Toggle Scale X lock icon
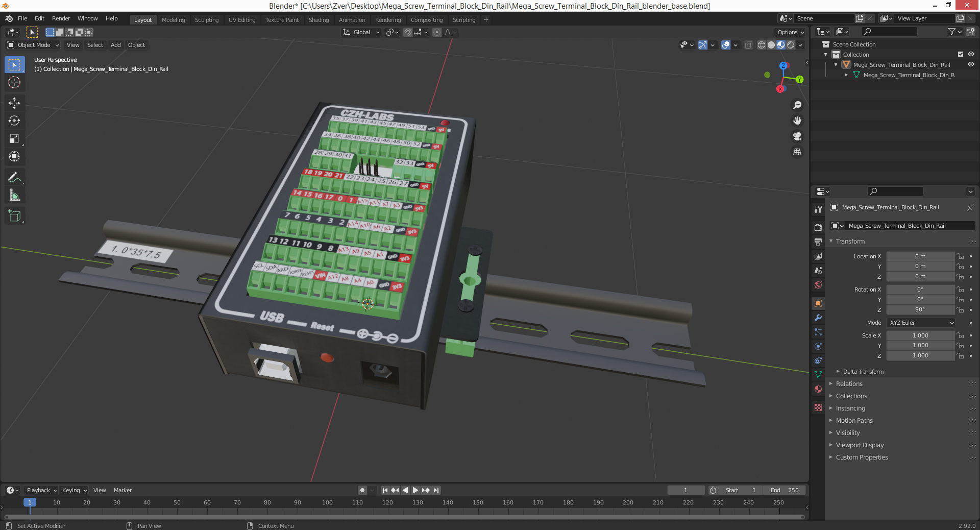Viewport: 980px width, 530px height. tap(960, 335)
